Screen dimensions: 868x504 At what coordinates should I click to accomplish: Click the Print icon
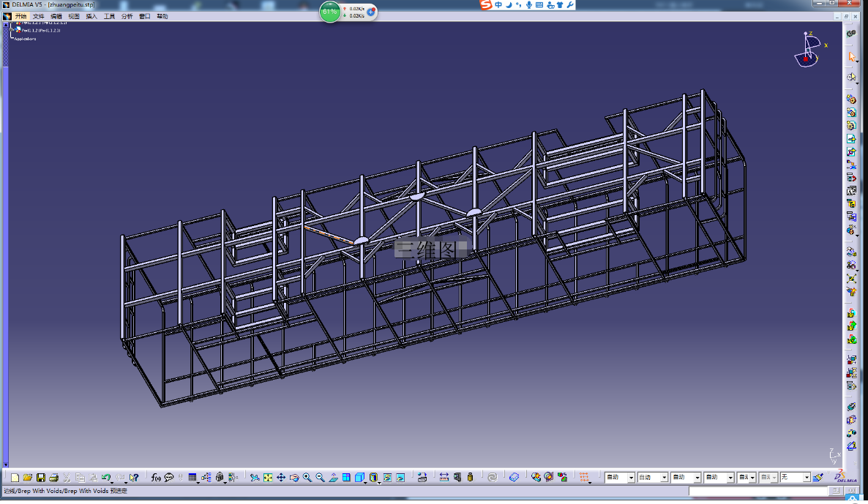pos(53,478)
